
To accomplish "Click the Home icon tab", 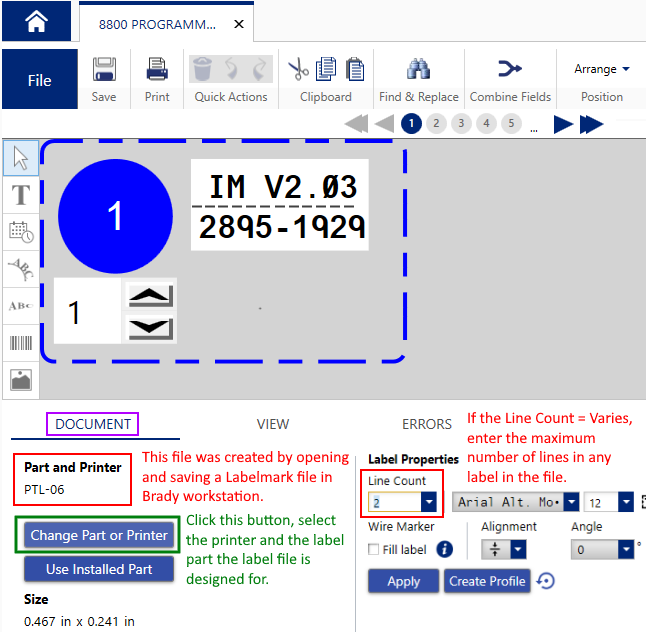I will tap(36, 21).
